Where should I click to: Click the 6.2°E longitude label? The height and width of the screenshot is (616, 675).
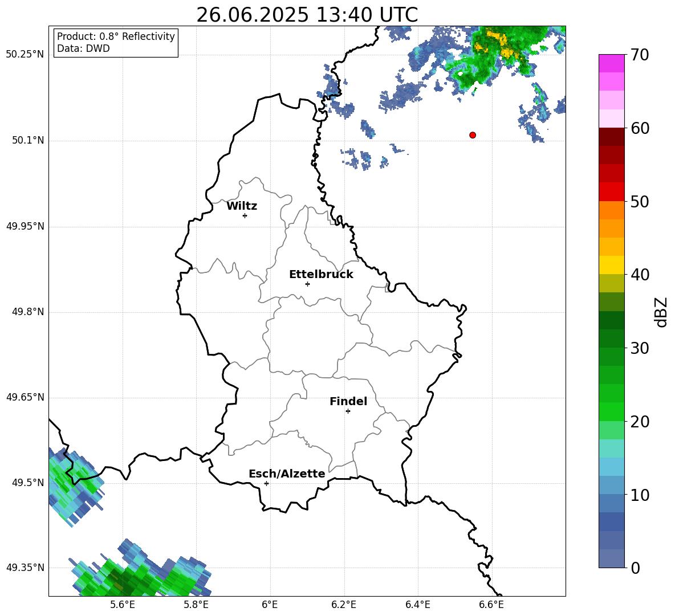pos(344,605)
